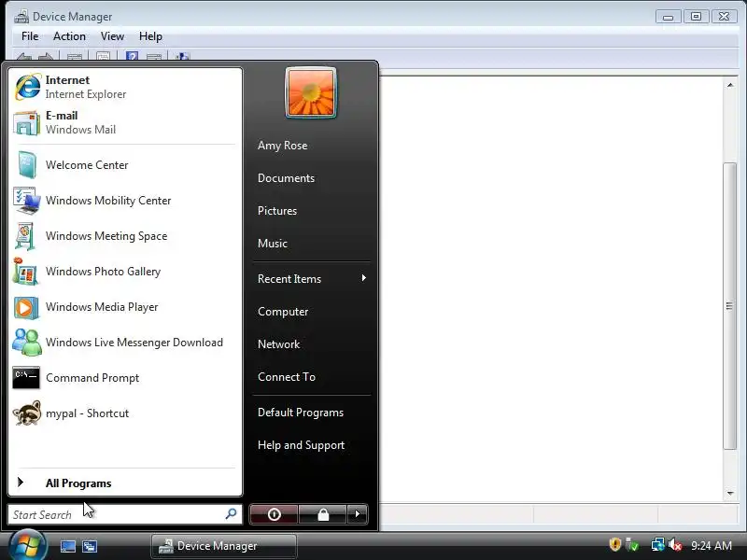Click the network tray icon
The height and width of the screenshot is (560, 747).
[658, 544]
